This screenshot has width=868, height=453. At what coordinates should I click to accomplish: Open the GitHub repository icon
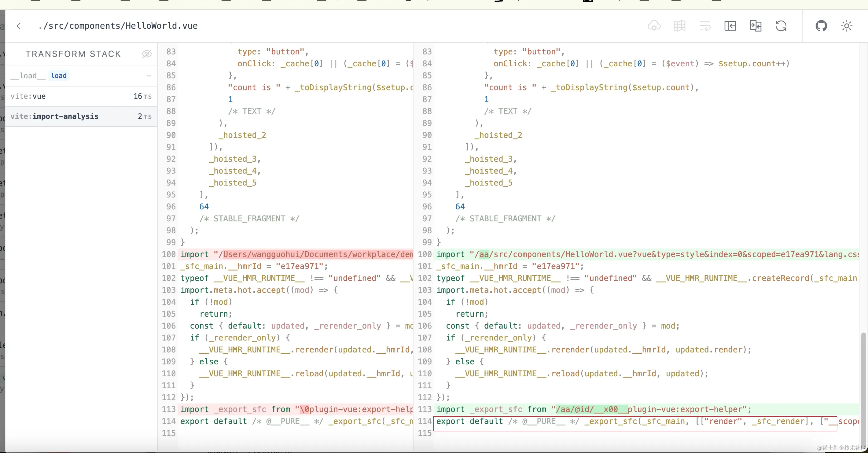coord(821,26)
